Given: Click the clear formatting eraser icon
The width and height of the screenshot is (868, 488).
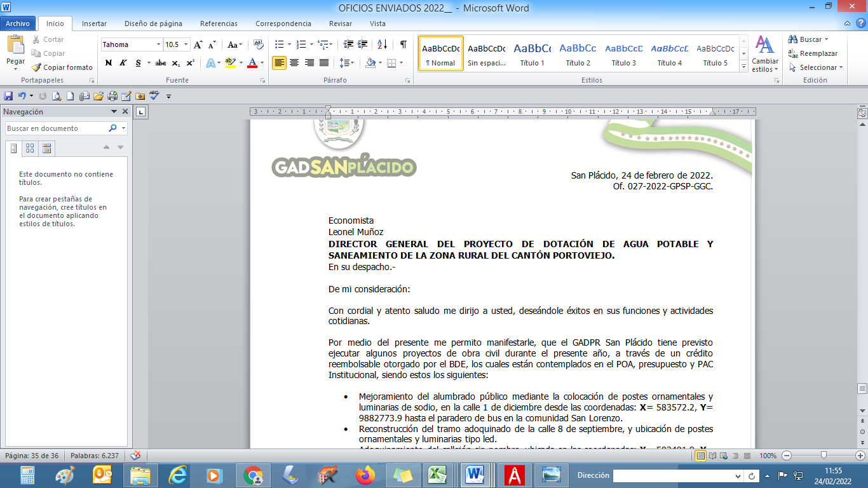Looking at the screenshot, I should coord(258,44).
